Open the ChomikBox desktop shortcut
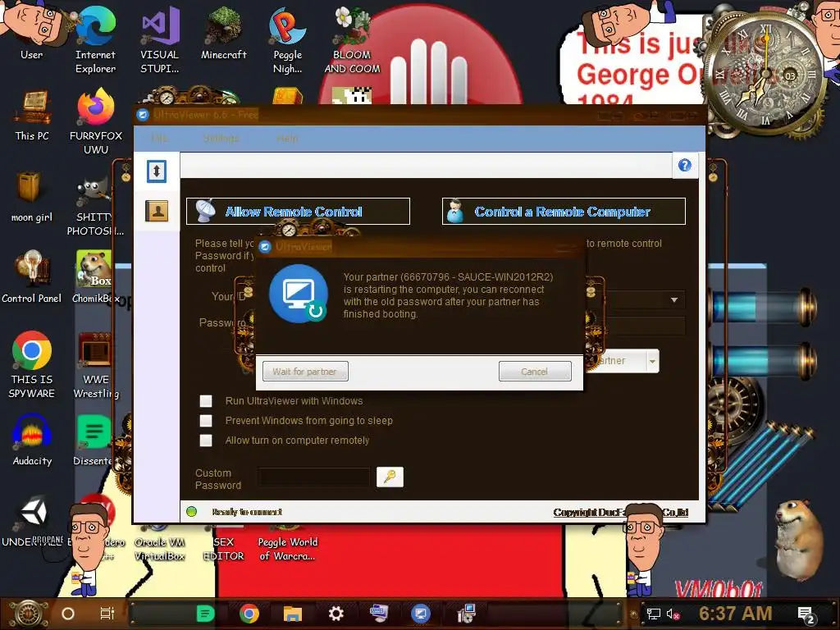 [95, 277]
